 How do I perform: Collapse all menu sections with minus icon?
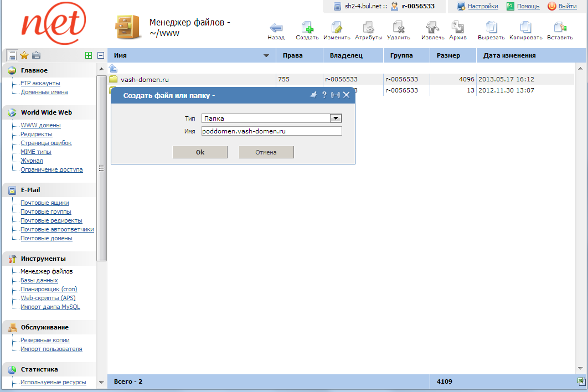point(101,55)
